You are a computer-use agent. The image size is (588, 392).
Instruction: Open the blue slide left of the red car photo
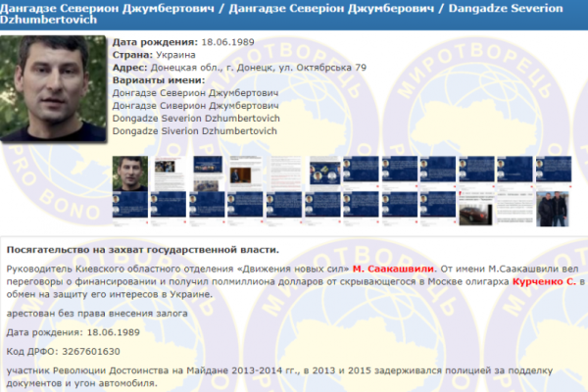438,209
